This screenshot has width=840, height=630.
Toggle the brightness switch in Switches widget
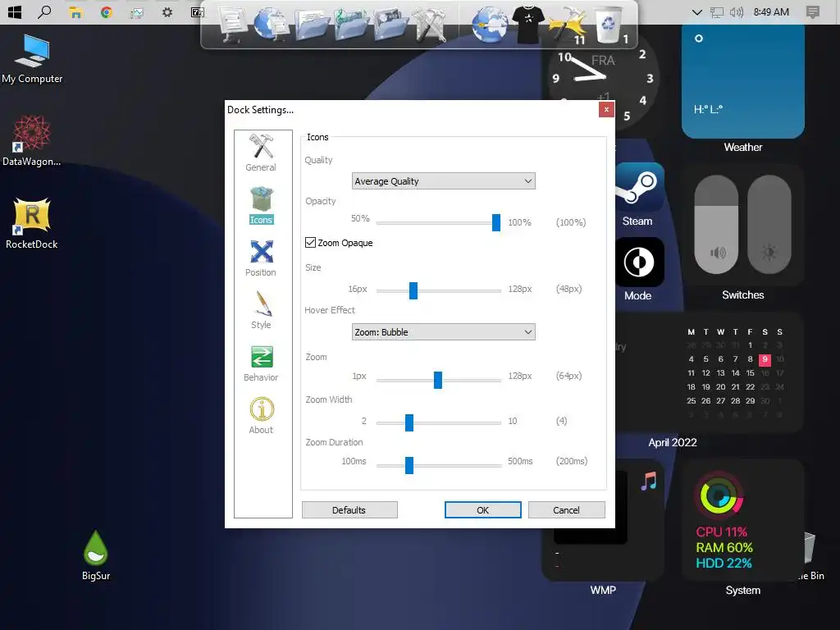coord(769,225)
